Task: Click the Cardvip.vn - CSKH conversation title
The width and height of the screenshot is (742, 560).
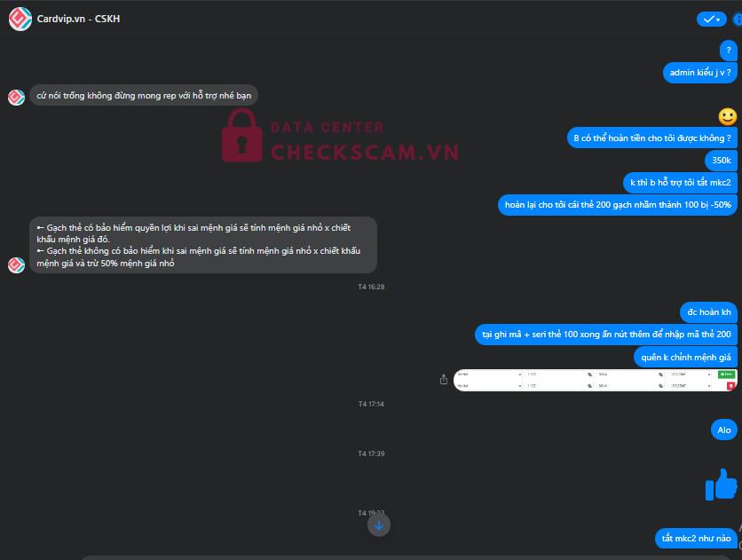Action: click(79, 19)
